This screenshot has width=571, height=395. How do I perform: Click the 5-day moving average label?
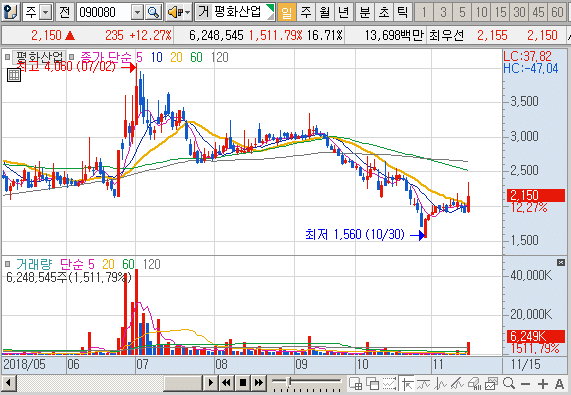139,57
